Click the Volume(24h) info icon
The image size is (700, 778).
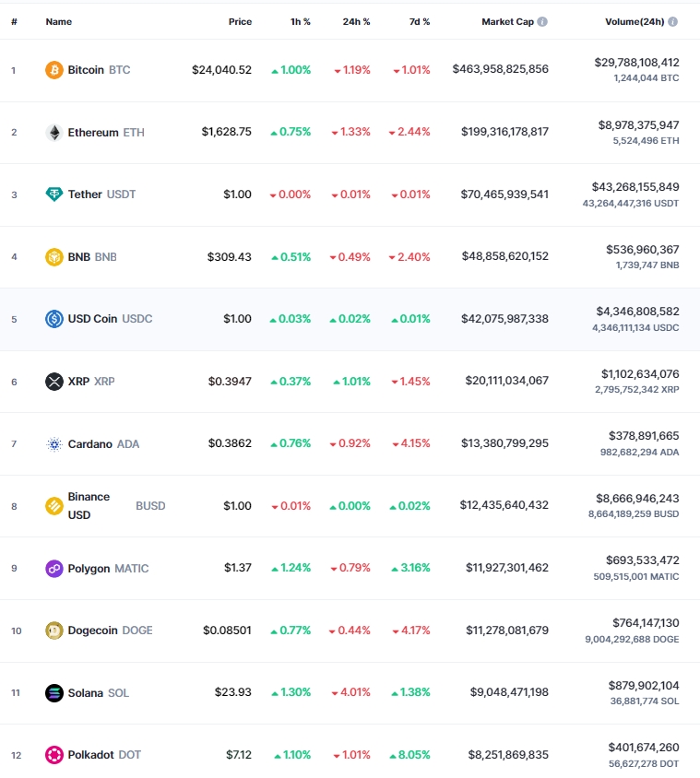[x=672, y=22]
